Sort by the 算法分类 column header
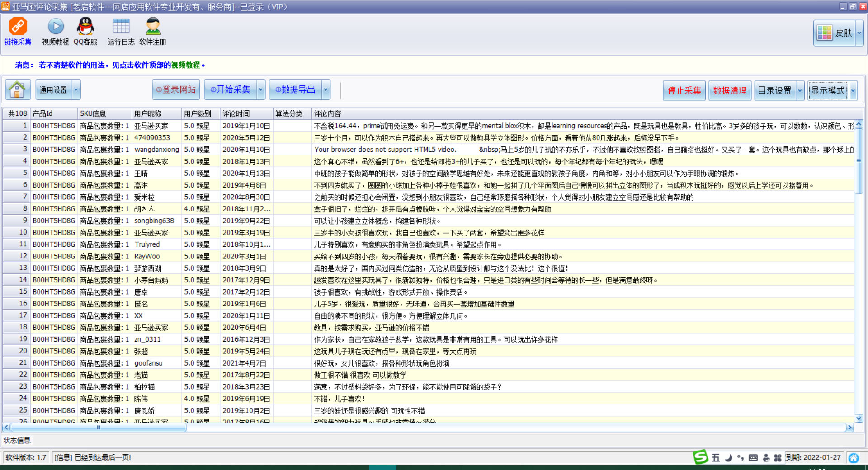 [292, 113]
